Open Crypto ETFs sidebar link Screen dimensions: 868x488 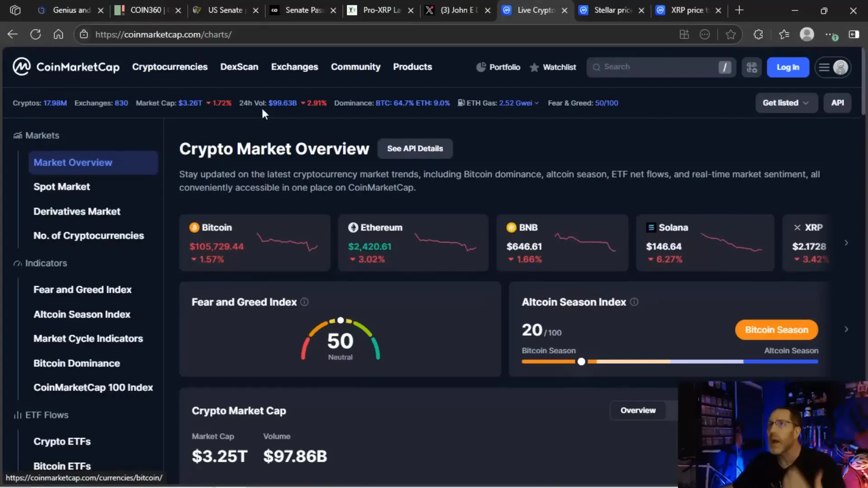pyautogui.click(x=62, y=441)
